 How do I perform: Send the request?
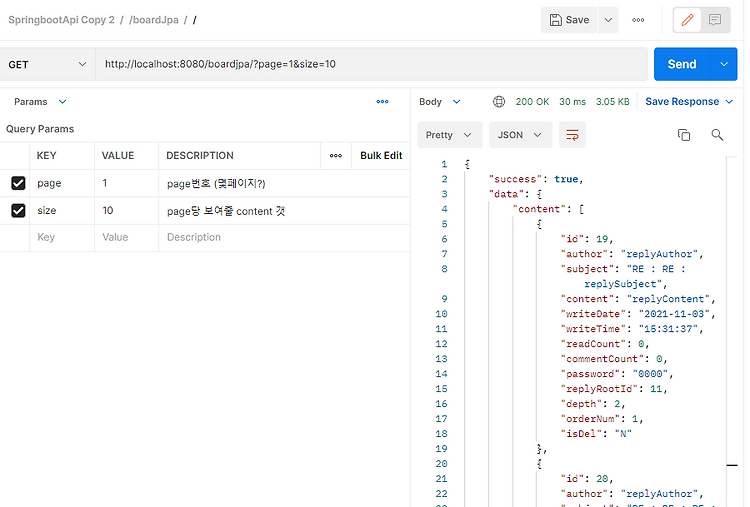click(682, 64)
